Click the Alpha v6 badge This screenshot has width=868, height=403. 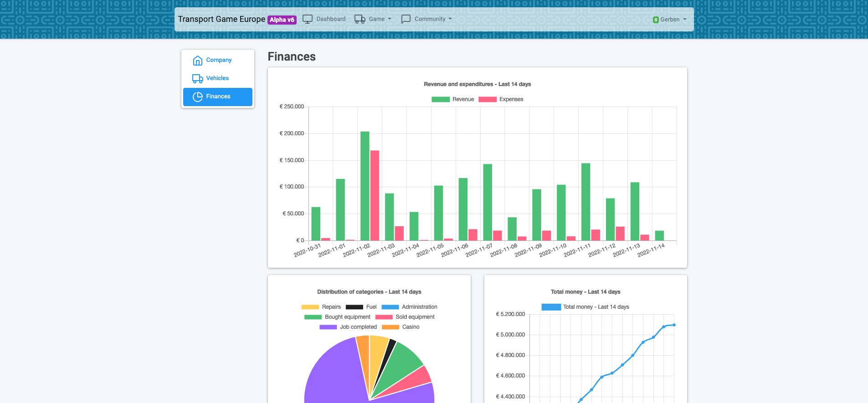(282, 20)
